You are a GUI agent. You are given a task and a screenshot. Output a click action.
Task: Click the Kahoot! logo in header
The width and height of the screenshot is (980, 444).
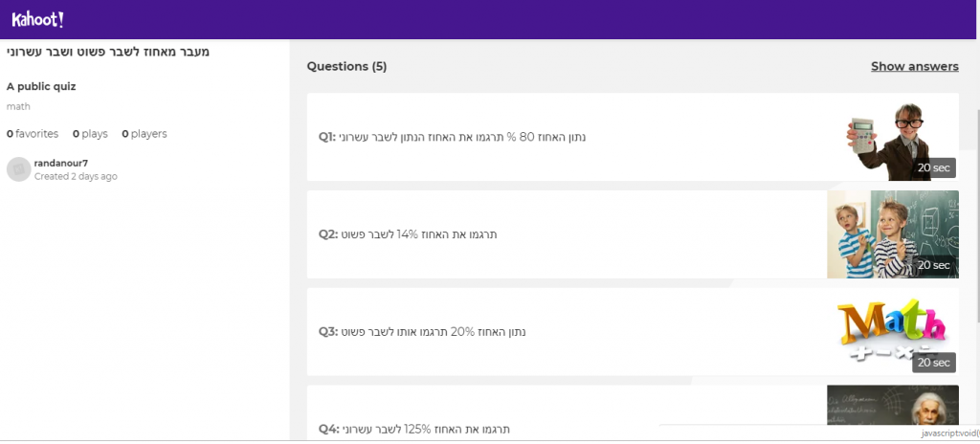point(37,19)
